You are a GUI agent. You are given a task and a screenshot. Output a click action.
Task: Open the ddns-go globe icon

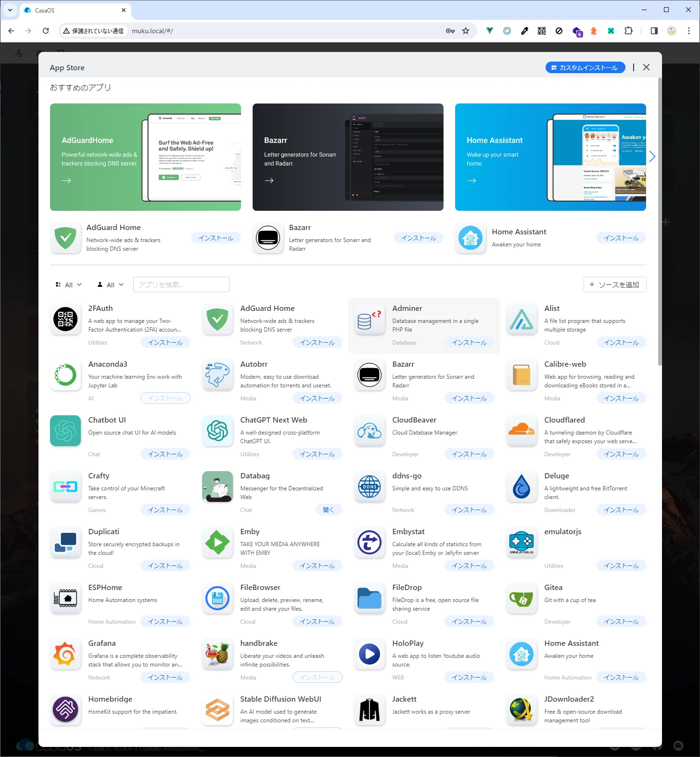(369, 487)
